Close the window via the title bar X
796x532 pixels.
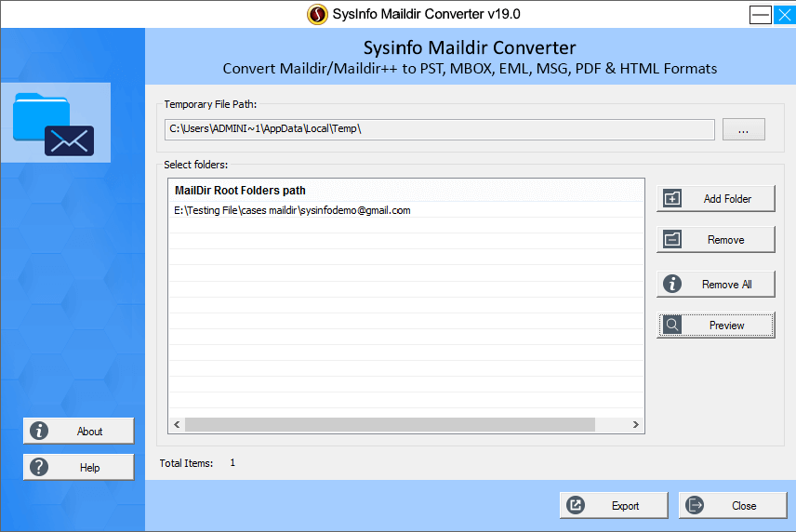tap(784, 15)
